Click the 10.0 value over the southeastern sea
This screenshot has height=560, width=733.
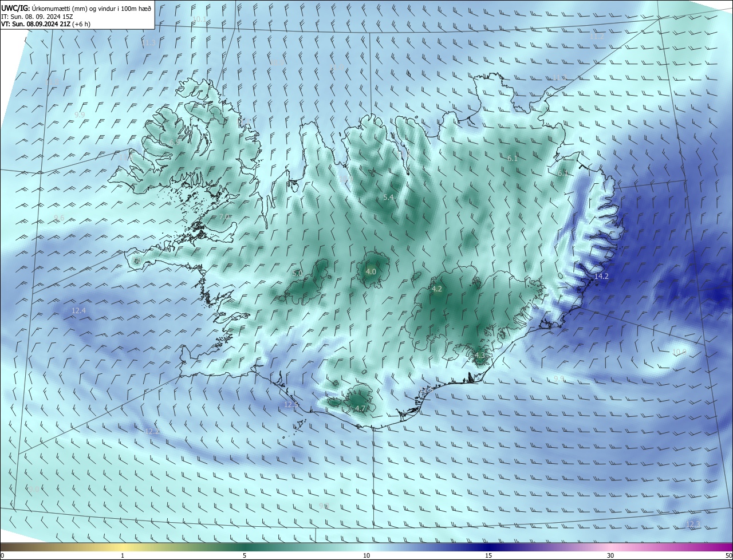(679, 352)
